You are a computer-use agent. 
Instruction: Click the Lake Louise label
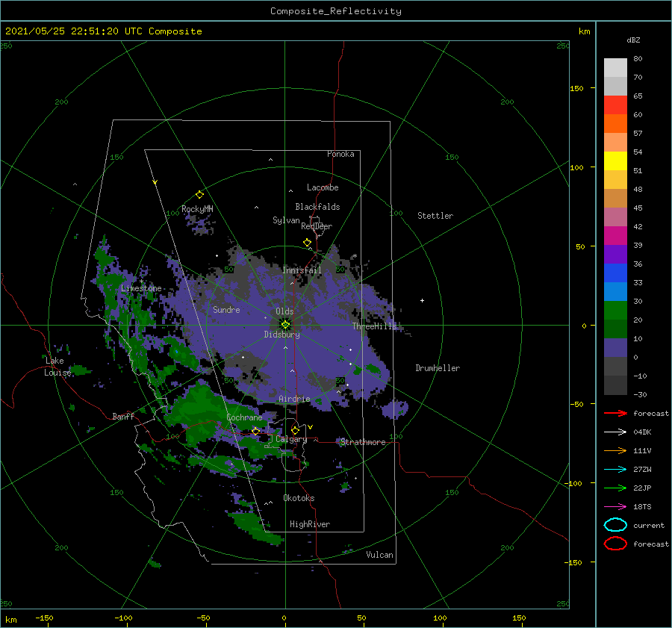click(x=57, y=367)
